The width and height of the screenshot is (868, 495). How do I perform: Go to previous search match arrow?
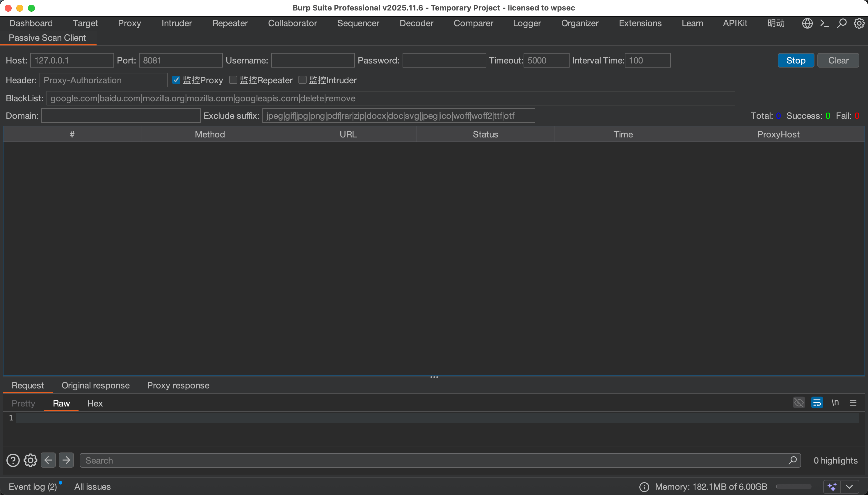point(48,460)
